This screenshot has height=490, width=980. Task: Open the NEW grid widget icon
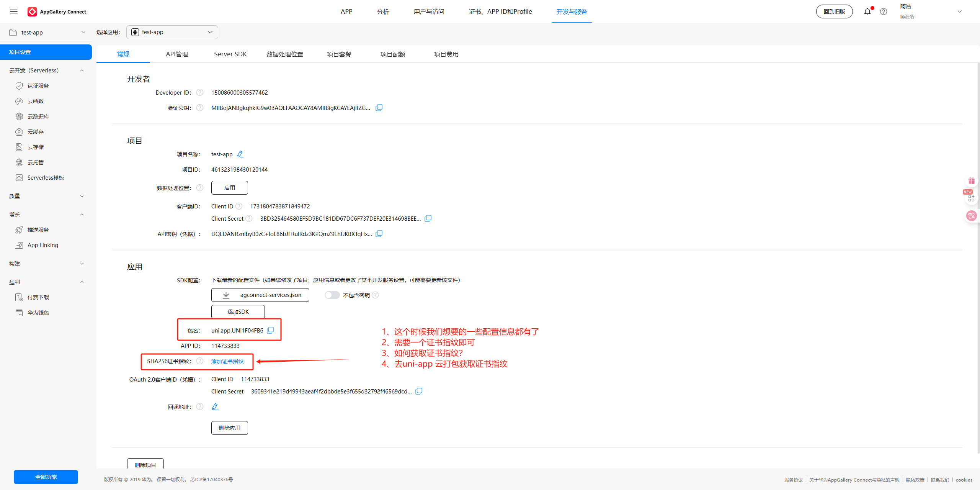tap(971, 198)
